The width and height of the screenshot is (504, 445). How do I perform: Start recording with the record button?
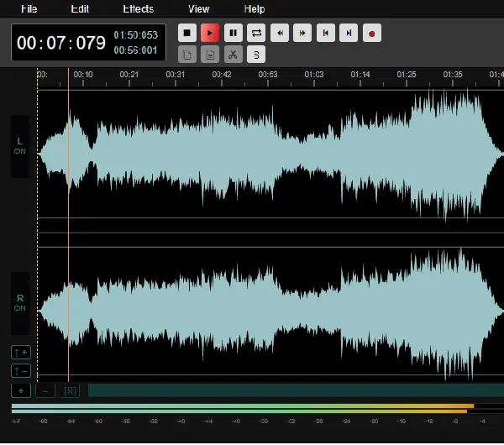point(372,33)
